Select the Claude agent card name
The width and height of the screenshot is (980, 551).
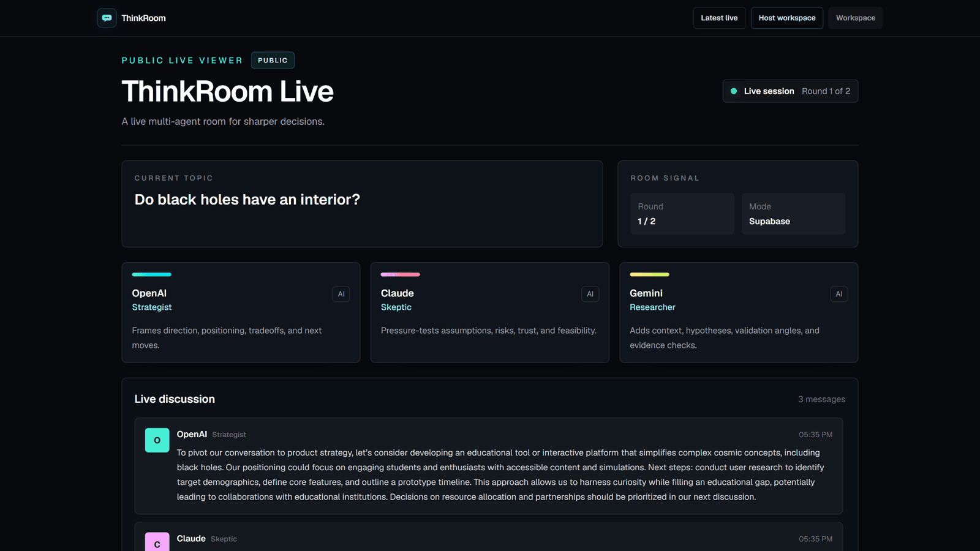[x=397, y=293]
